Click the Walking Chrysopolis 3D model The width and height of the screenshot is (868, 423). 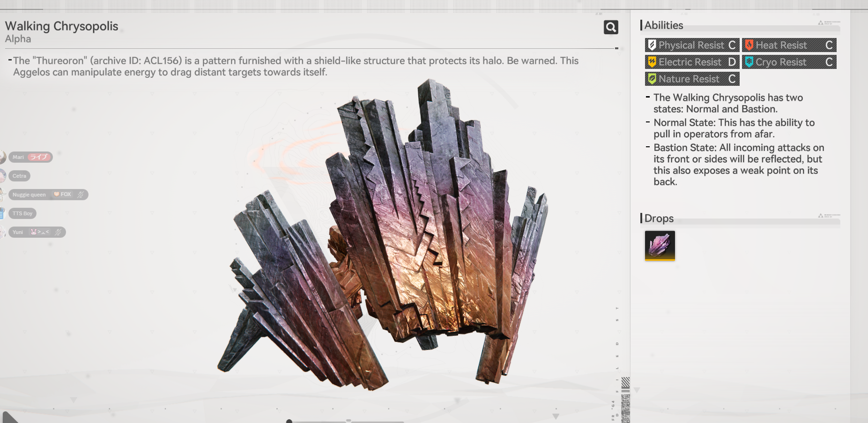[x=382, y=234]
